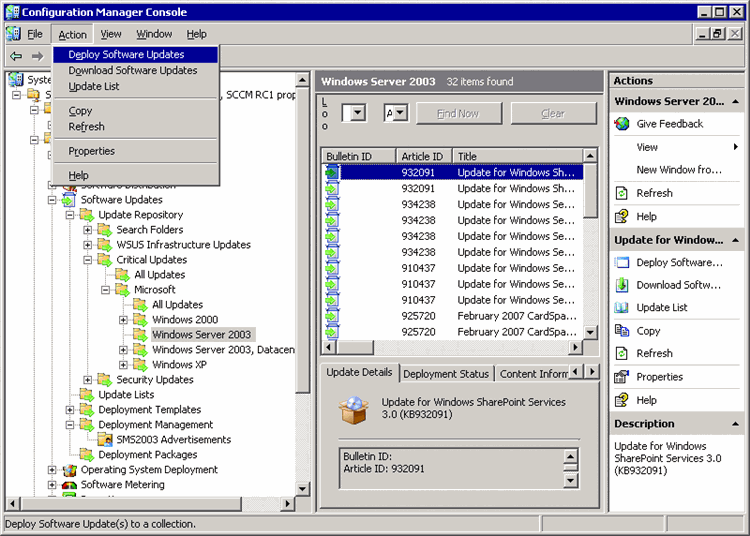Click the Clear button

click(x=553, y=113)
